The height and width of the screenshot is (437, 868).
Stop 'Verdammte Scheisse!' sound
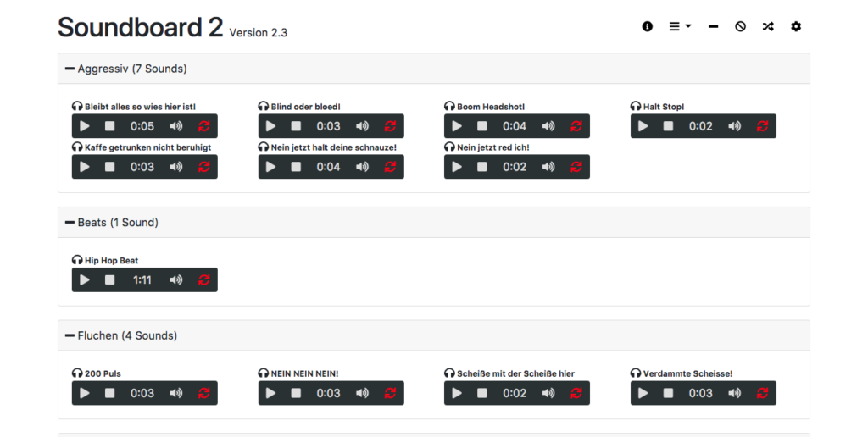tap(668, 393)
